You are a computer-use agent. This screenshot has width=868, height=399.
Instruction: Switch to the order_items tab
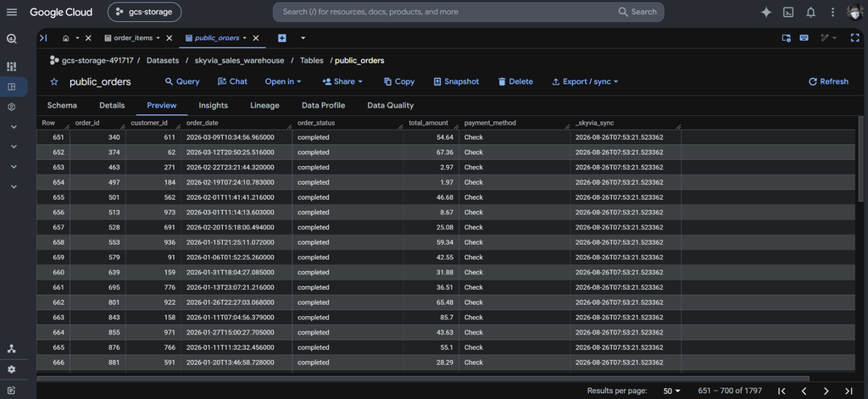pyautogui.click(x=133, y=38)
